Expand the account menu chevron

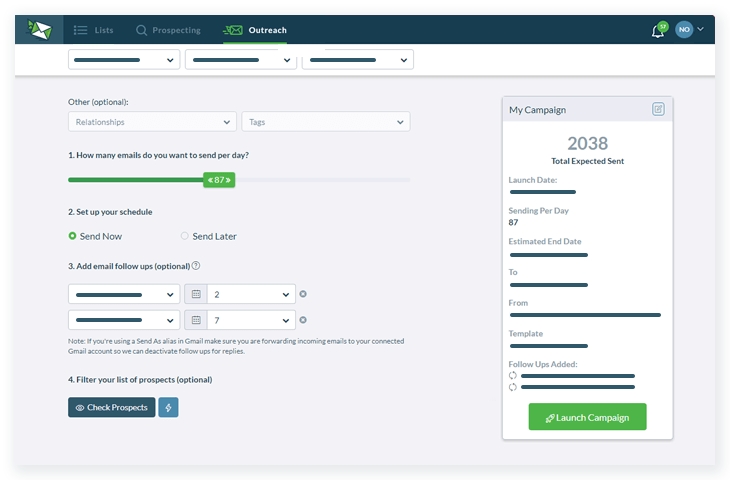700,29
